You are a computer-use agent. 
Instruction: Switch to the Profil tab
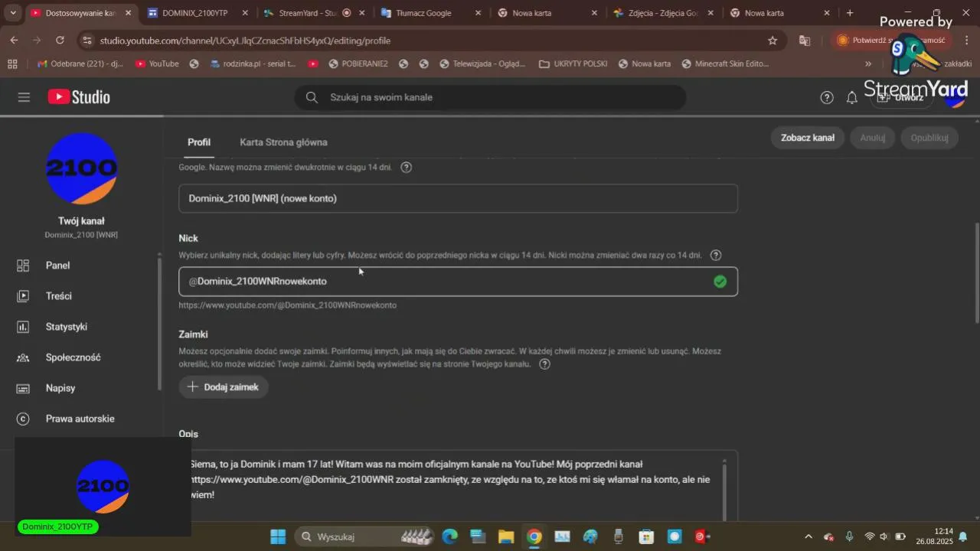[199, 142]
